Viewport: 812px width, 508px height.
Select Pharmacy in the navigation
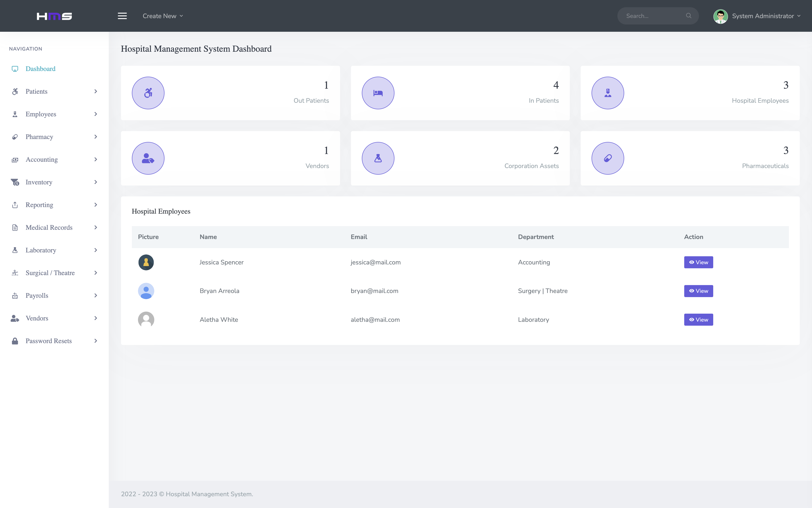tap(54, 137)
